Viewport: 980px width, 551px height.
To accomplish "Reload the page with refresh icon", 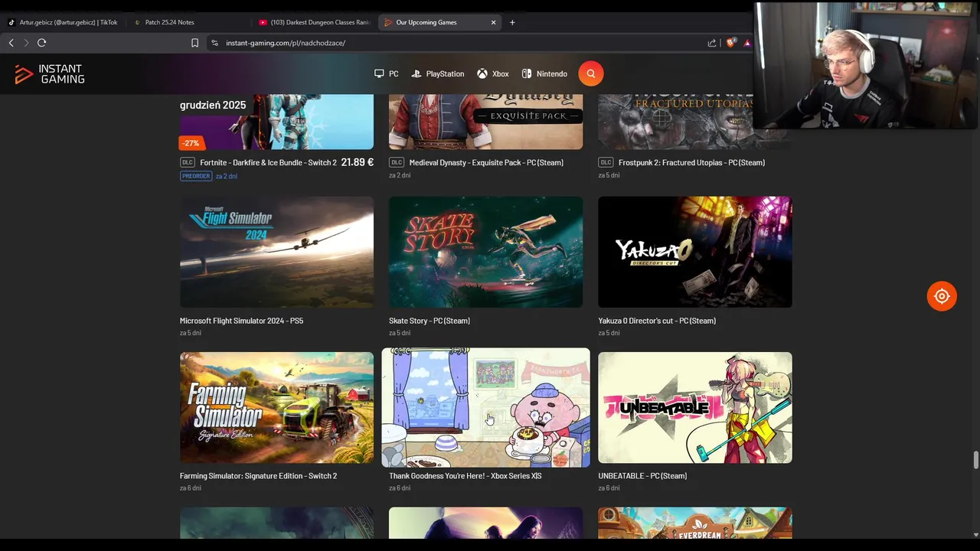I will 41,43.
